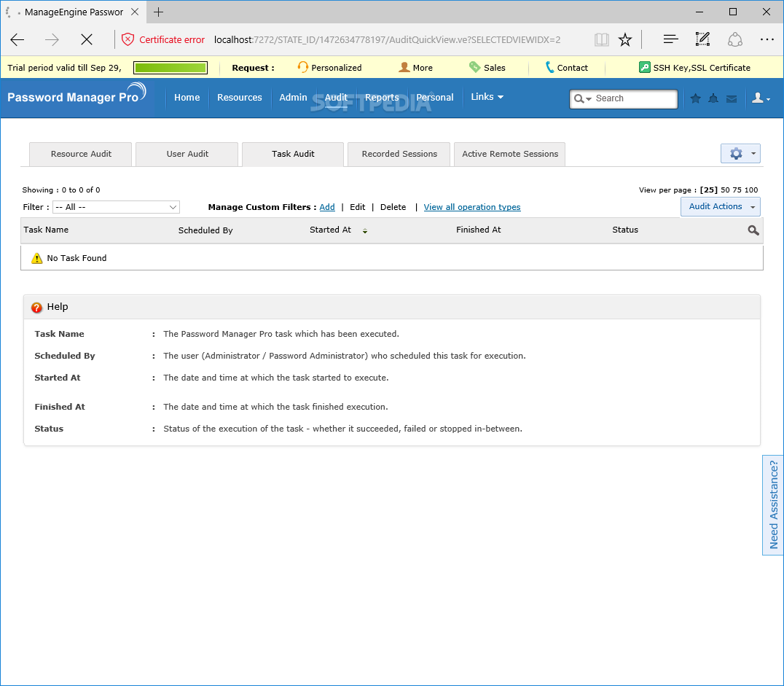The image size is (784, 686).
Task: Open View all operation types link
Action: (x=472, y=207)
